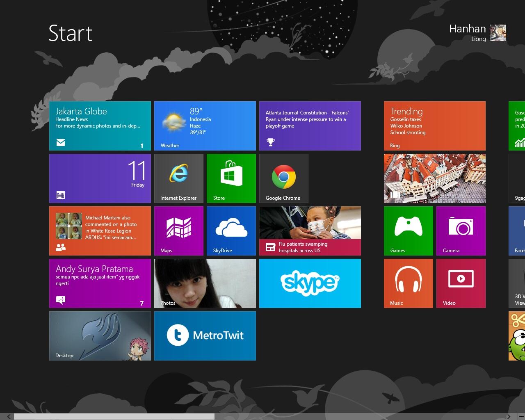Open the Atlanta Journal-Constitution sports tile
Image resolution: width=525 pixels, height=420 pixels.
pos(310,126)
